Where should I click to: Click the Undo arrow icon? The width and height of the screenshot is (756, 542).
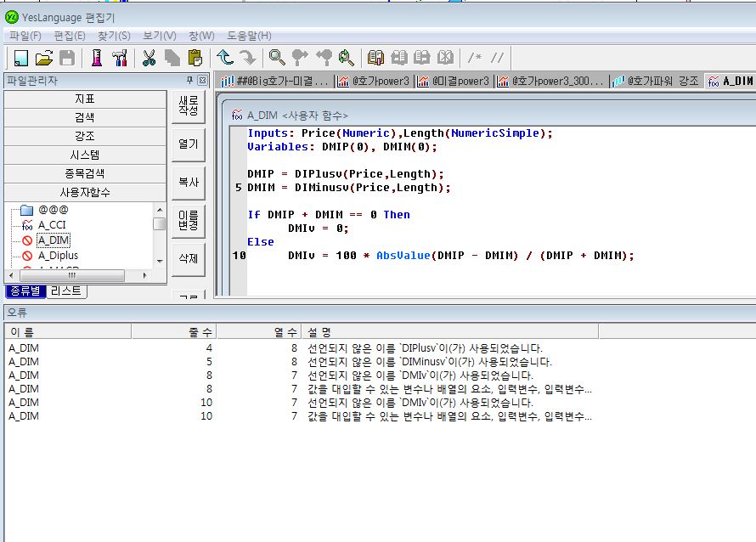[225, 58]
